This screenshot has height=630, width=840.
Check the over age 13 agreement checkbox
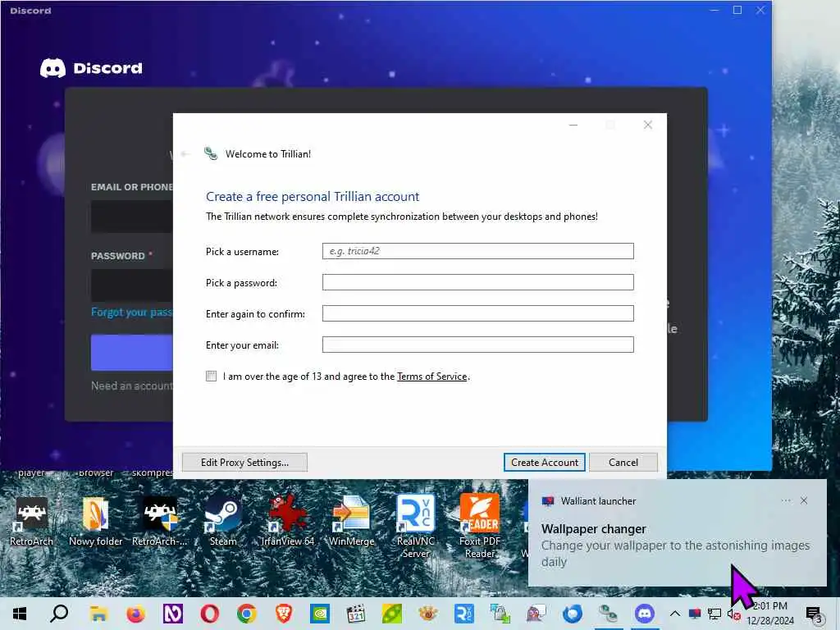212,376
